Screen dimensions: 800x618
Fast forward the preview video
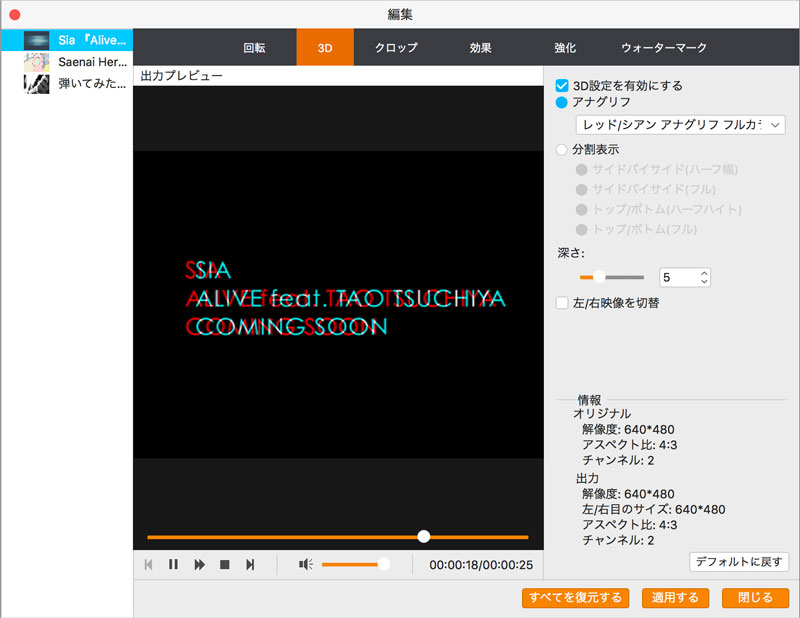(199, 564)
